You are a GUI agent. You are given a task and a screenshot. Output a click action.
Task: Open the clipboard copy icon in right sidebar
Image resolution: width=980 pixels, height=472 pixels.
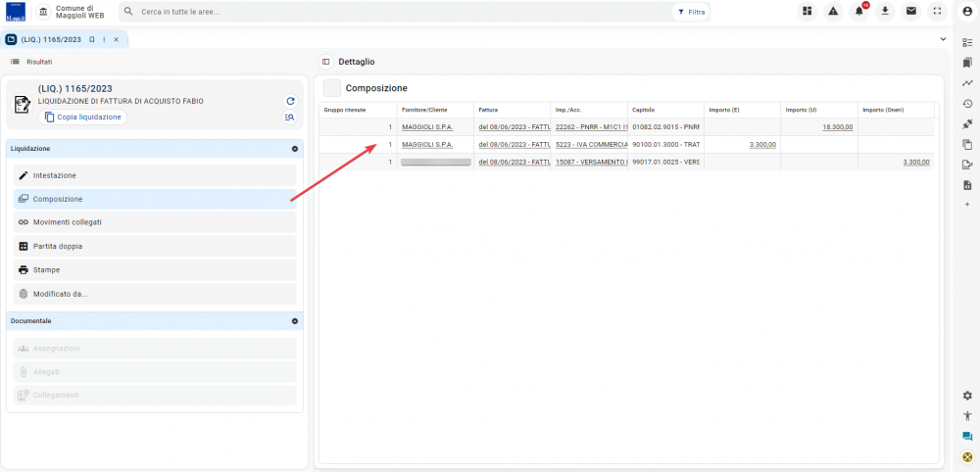(967, 145)
